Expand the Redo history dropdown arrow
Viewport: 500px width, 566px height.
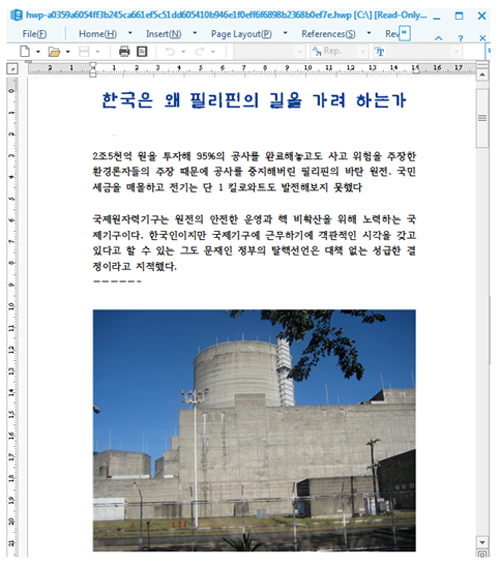tap(213, 52)
